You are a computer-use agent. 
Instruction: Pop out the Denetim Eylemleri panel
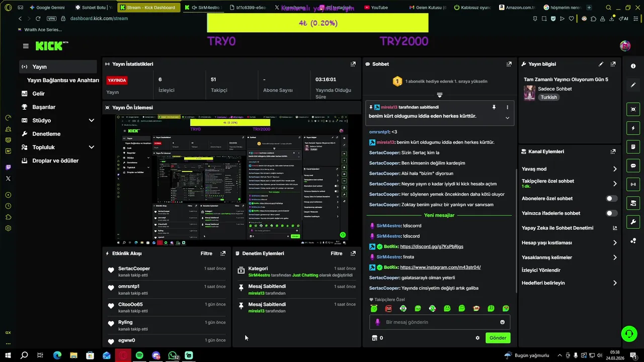pos(353,253)
